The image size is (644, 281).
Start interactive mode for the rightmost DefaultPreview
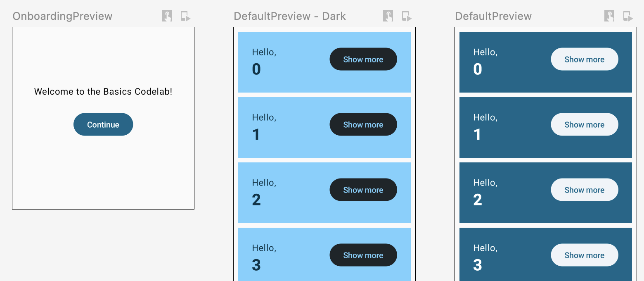pyautogui.click(x=609, y=16)
